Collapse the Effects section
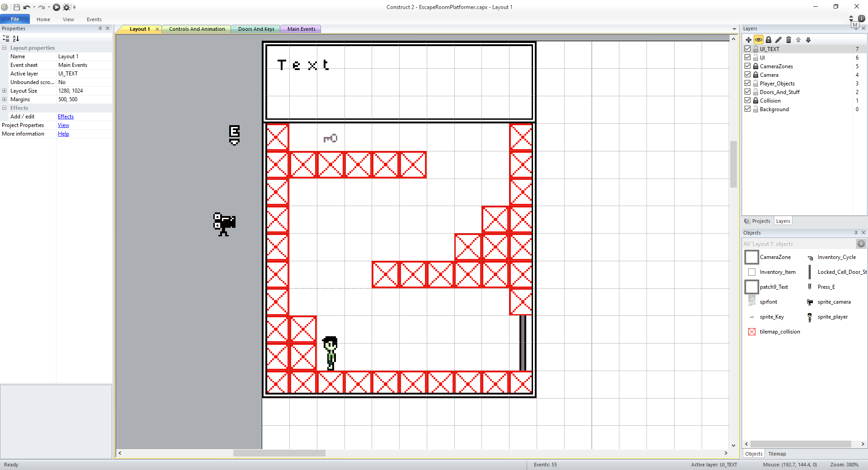868x470 pixels. (x=5, y=108)
